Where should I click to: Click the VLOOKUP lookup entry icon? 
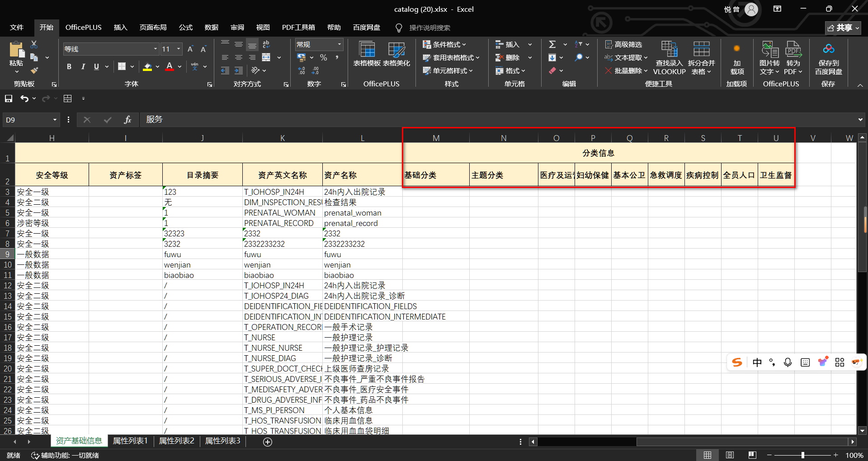669,50
